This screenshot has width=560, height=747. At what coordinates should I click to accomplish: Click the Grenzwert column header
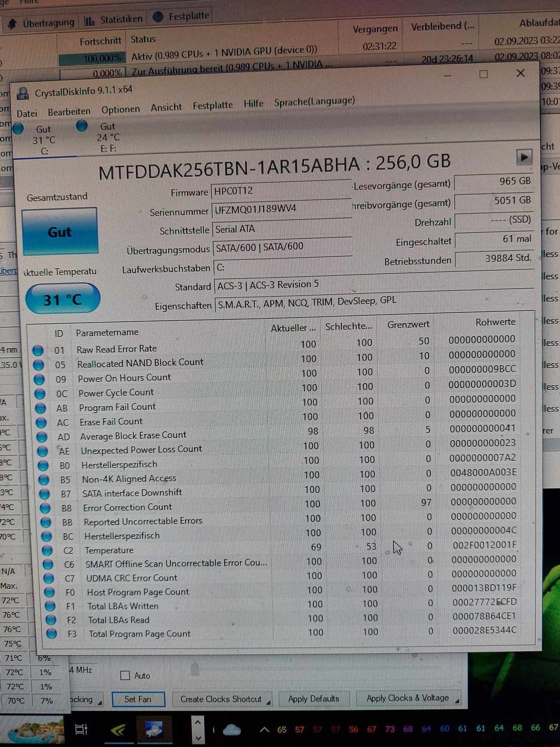[408, 324]
